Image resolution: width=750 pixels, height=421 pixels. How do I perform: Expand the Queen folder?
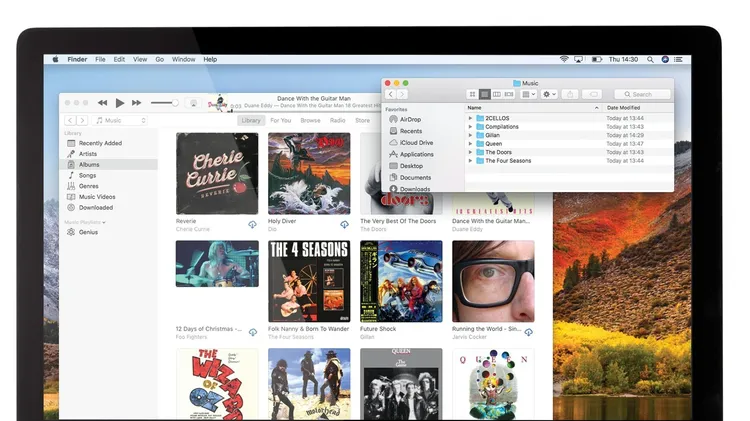pos(470,144)
